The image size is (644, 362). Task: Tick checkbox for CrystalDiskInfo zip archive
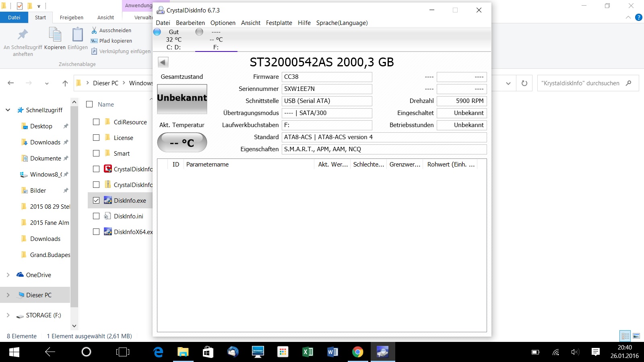[96, 185]
